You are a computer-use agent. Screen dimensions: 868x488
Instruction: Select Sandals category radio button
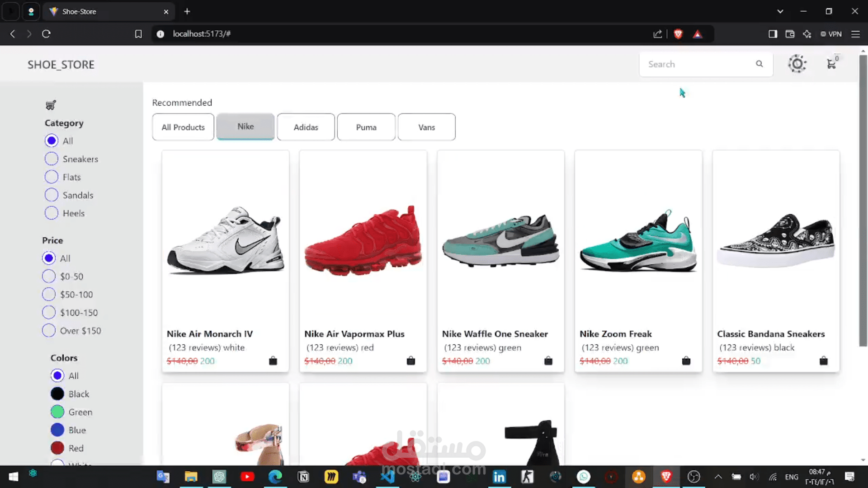point(52,195)
